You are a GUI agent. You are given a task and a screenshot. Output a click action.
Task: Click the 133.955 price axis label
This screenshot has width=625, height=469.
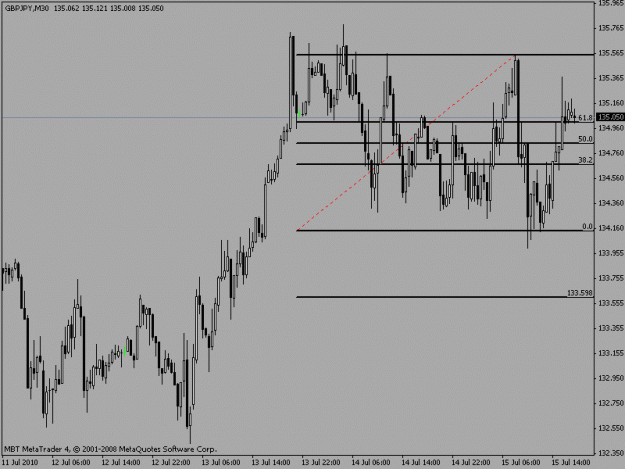click(611, 253)
